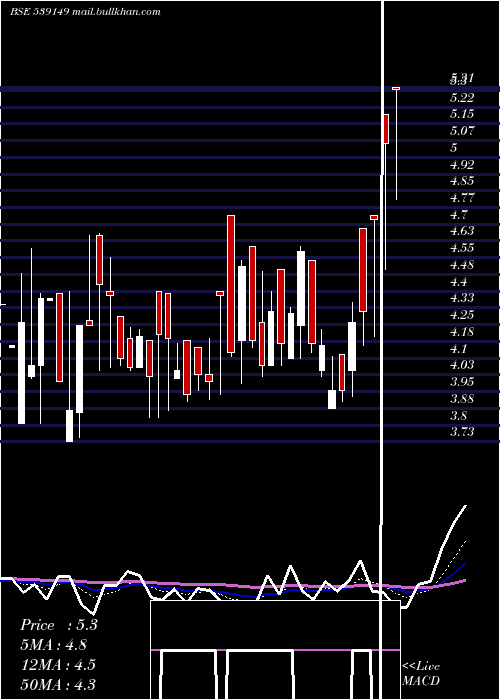This screenshot has width=500, height=700.
Task: Click the 5.22 price axis label
Action: (x=462, y=97)
